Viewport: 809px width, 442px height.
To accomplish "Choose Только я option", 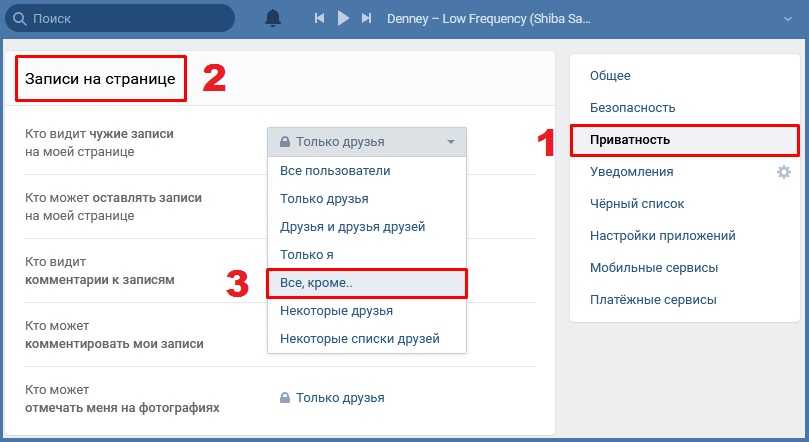I will click(367, 254).
